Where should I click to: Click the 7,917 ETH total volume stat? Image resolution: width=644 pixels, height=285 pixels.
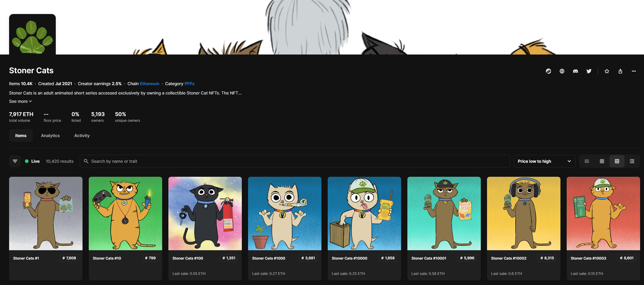point(21,117)
